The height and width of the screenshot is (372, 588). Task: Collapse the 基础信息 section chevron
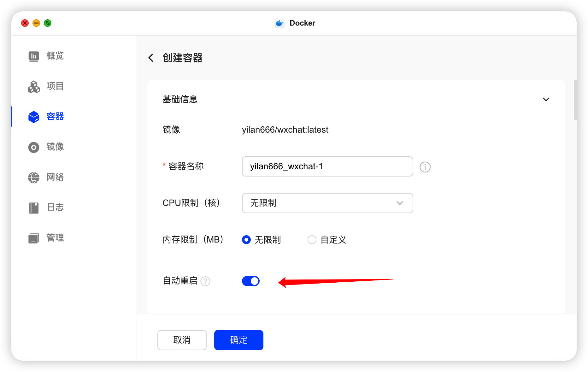(546, 99)
